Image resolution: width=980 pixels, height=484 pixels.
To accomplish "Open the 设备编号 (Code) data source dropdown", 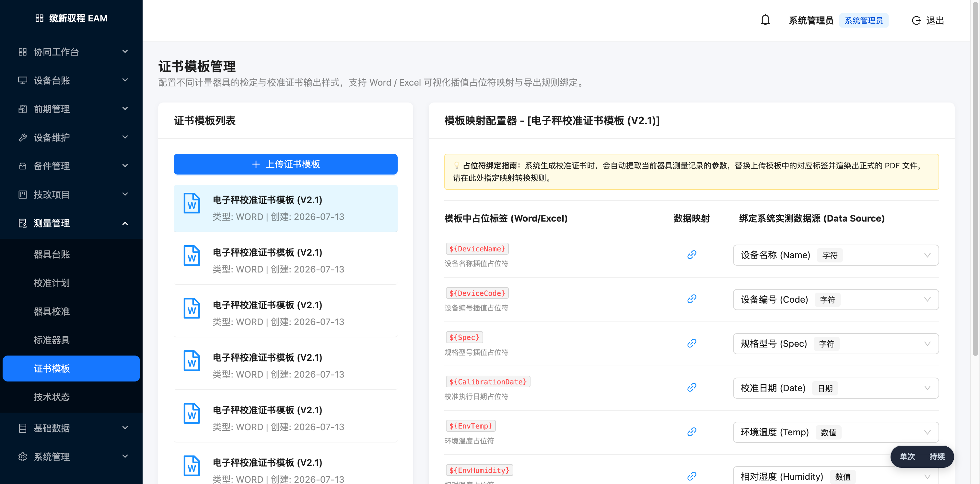I will tap(835, 299).
